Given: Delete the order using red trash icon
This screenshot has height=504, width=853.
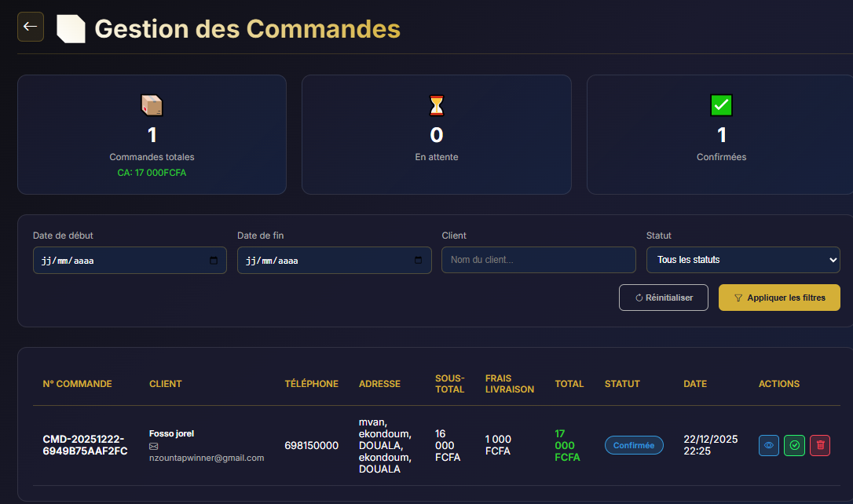Looking at the screenshot, I should click(x=820, y=445).
